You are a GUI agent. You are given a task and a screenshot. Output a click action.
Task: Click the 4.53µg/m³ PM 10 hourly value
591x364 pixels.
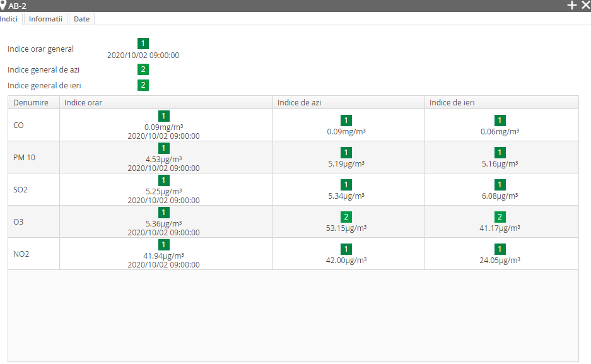(163, 159)
